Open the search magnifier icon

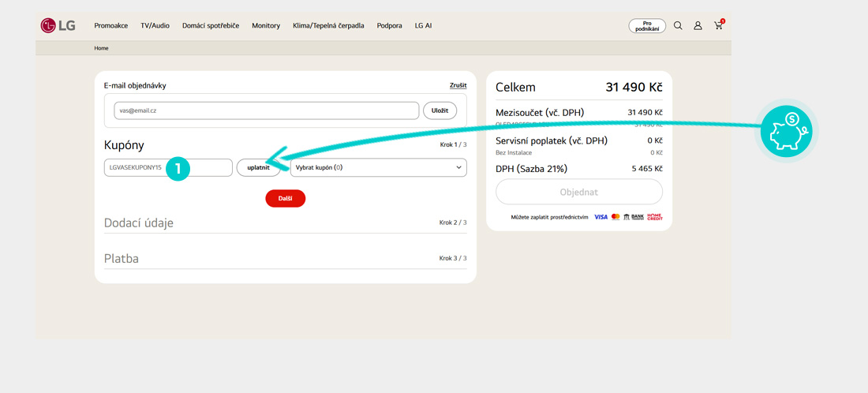coord(678,26)
